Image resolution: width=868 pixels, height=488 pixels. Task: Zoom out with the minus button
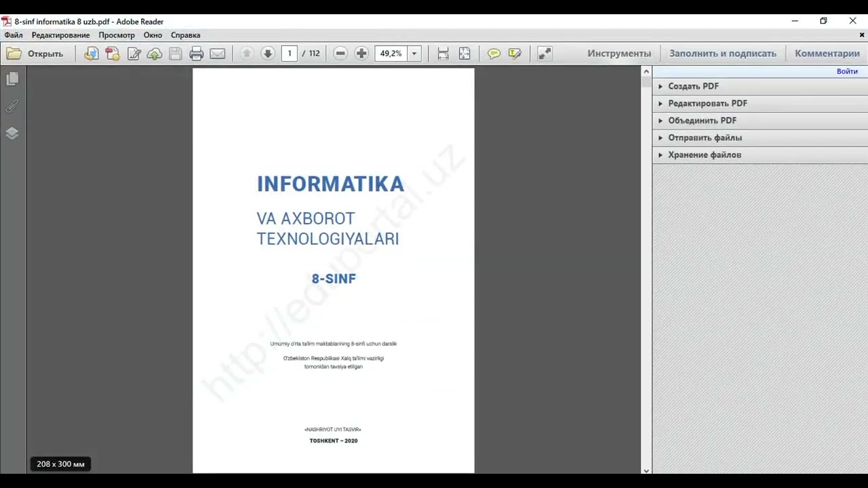[x=340, y=54]
